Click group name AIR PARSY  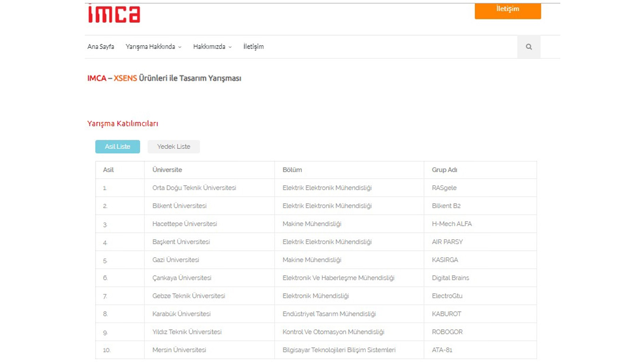point(447,242)
